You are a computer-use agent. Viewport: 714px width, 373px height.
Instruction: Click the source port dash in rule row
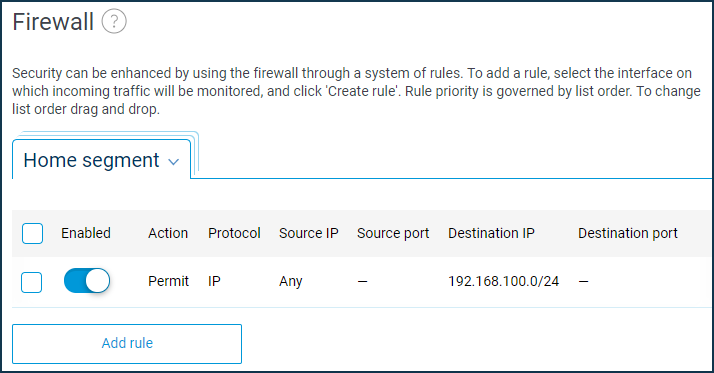[x=362, y=282]
